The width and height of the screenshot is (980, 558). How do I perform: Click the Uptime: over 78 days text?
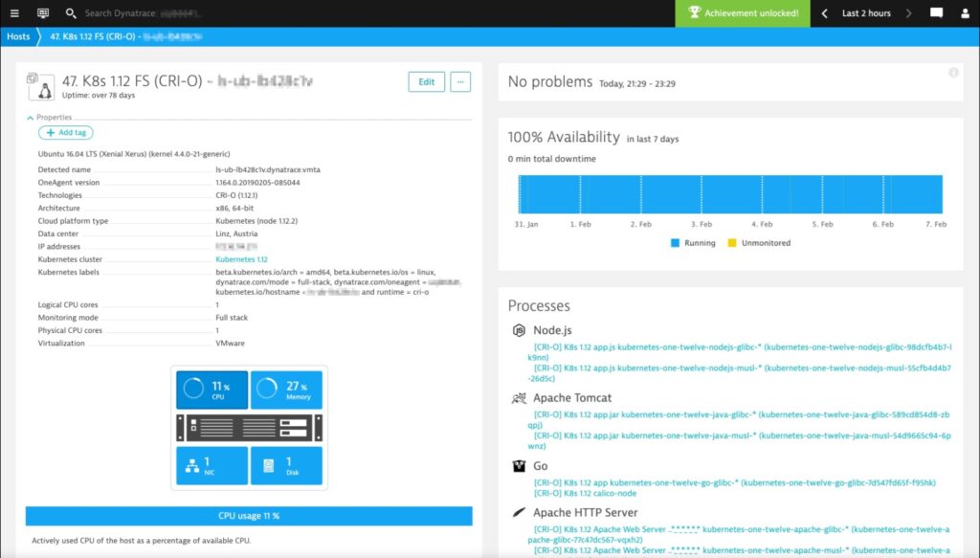coord(99,95)
